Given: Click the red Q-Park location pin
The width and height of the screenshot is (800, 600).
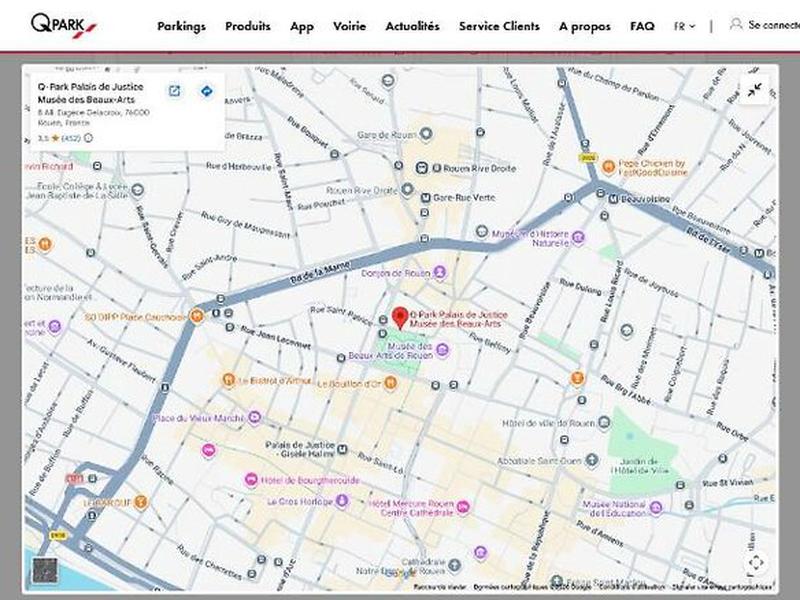Looking at the screenshot, I should point(401,318).
